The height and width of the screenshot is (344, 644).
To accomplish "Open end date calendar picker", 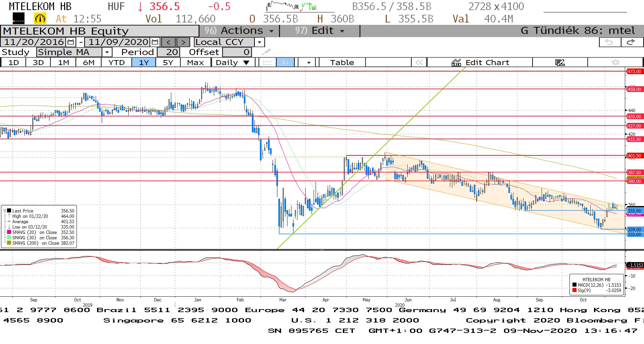I will [x=155, y=42].
